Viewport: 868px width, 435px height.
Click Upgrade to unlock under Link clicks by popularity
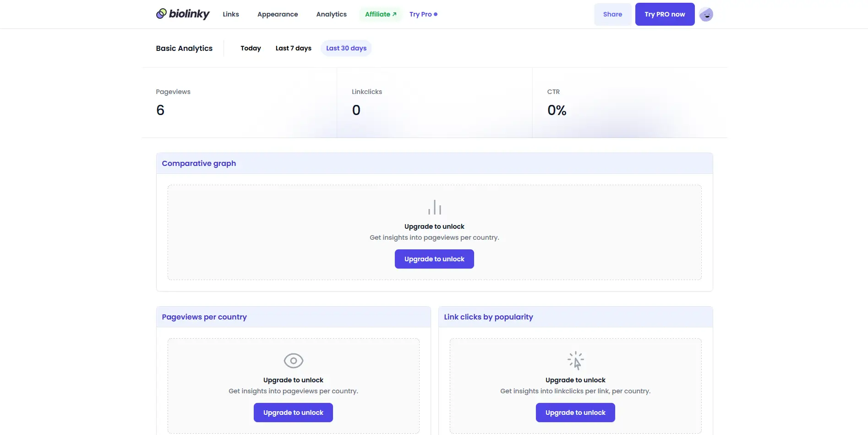575,413
